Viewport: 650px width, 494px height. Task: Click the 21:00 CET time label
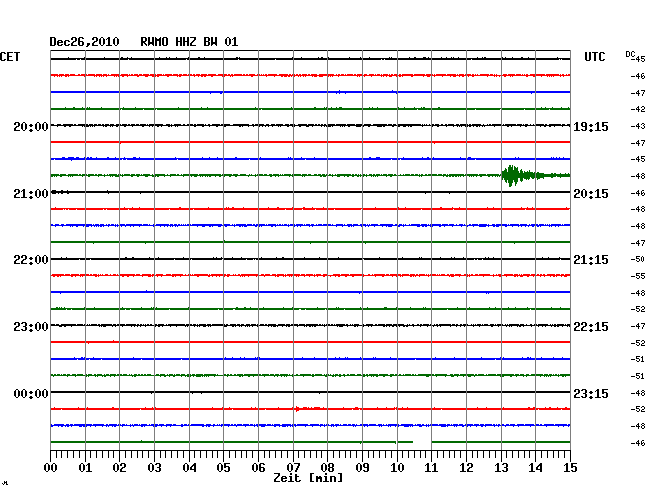(31, 194)
